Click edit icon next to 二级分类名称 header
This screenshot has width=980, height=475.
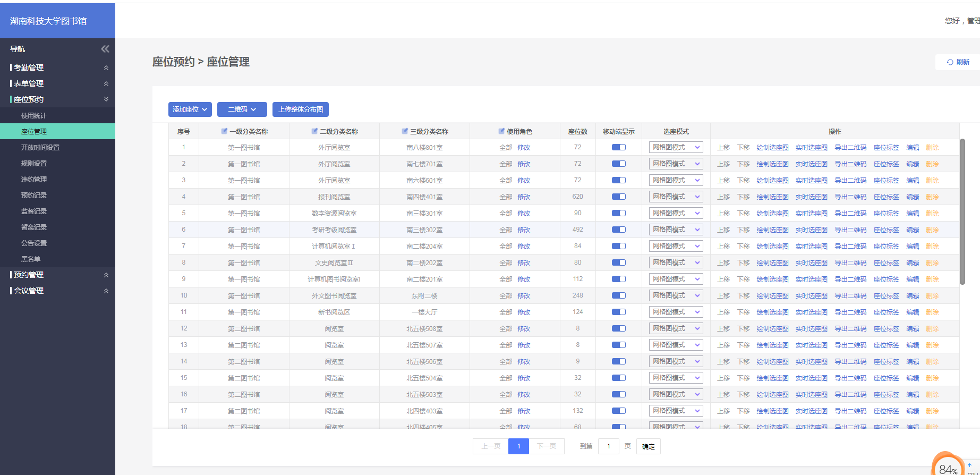pyautogui.click(x=314, y=131)
